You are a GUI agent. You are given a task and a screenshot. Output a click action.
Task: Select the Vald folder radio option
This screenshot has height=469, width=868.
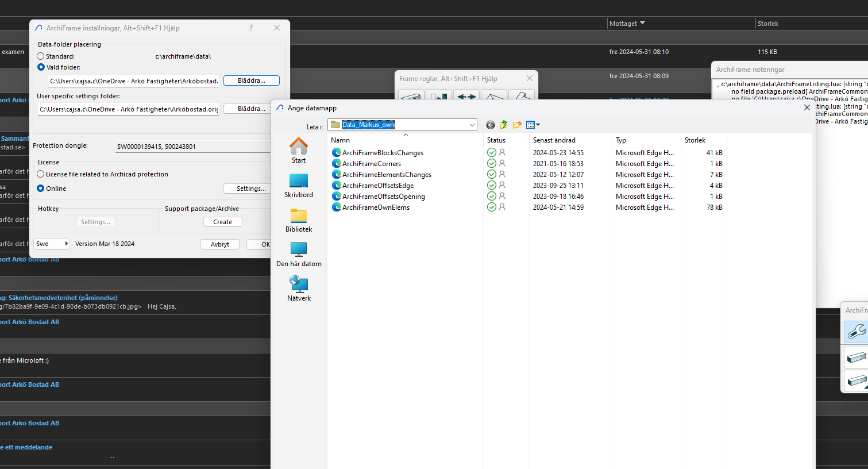coord(41,67)
